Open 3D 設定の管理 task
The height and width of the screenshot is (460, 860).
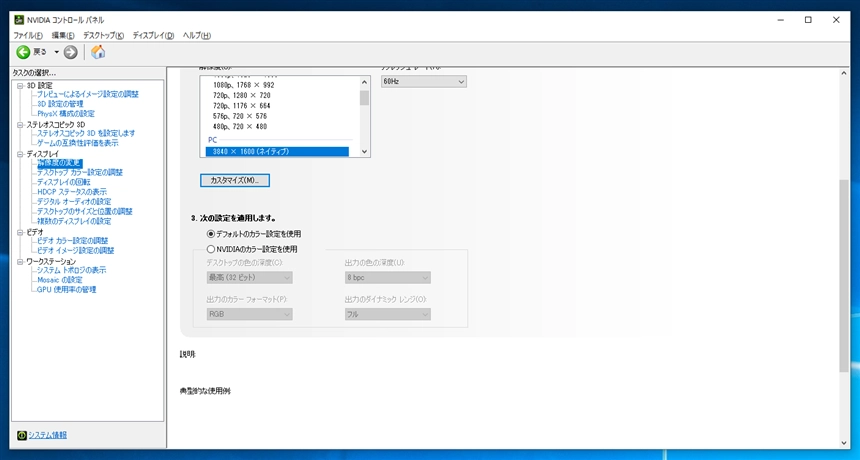pos(60,104)
